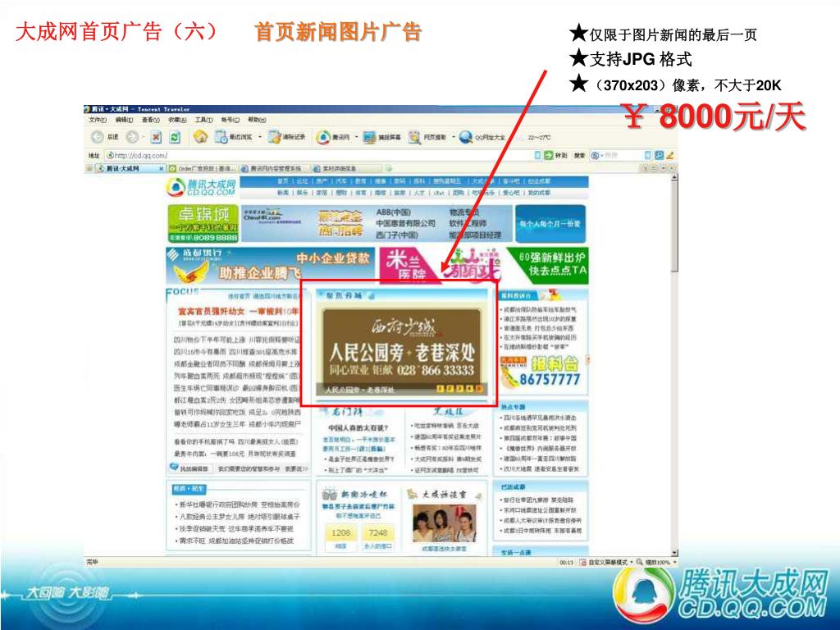Image resolution: width=840 pixels, height=630 pixels.
Task: Open the 收藏 menu
Action: coord(177,120)
